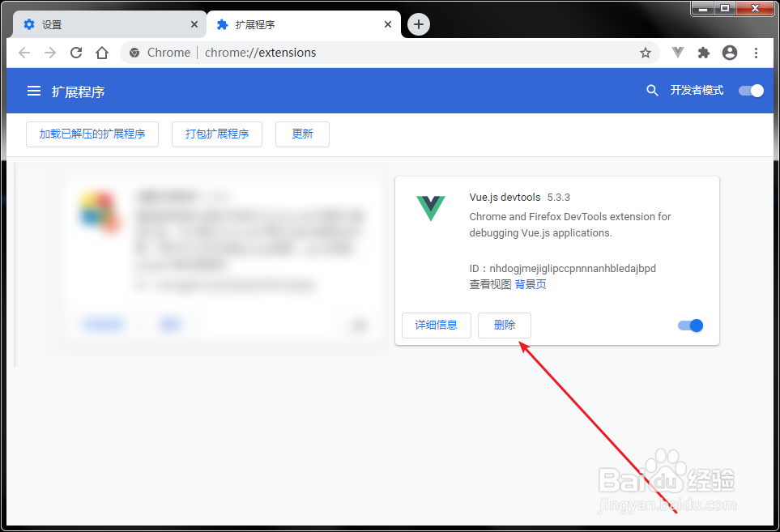Viewport: 780px width, 532px height.
Task: Remove Vue.js devtools with 删除 button
Action: 505,326
